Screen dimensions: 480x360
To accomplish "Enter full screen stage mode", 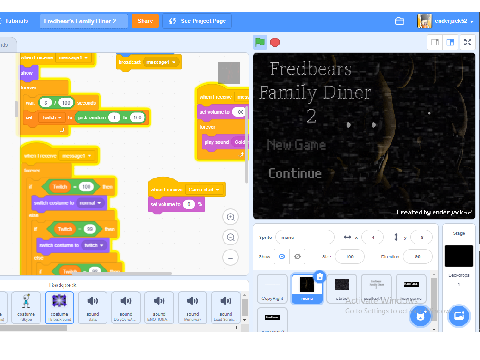I will pos(467,42).
